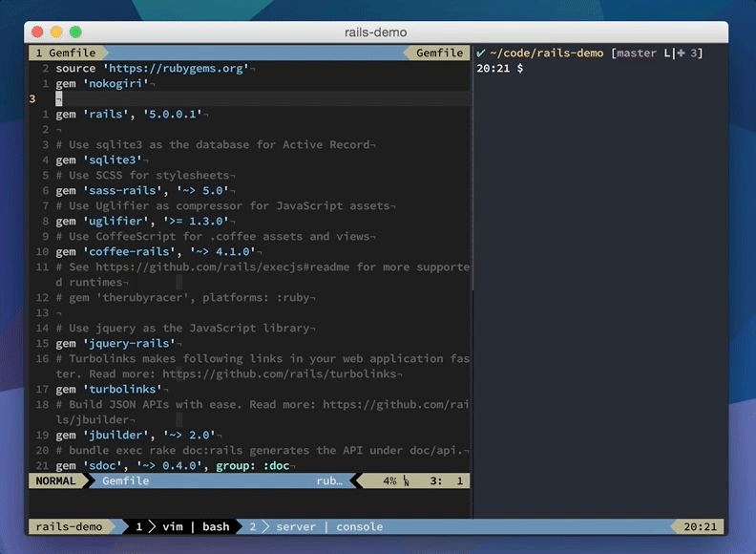The image size is (756, 554).
Task: Switch to tmux window 2 server | console
Action: (316, 526)
